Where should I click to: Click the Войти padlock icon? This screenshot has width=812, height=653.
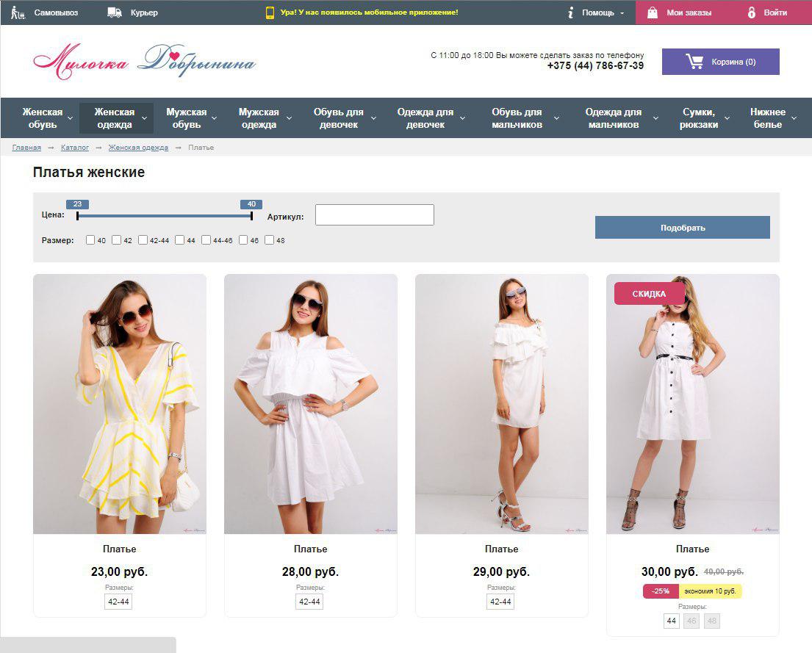coord(752,12)
